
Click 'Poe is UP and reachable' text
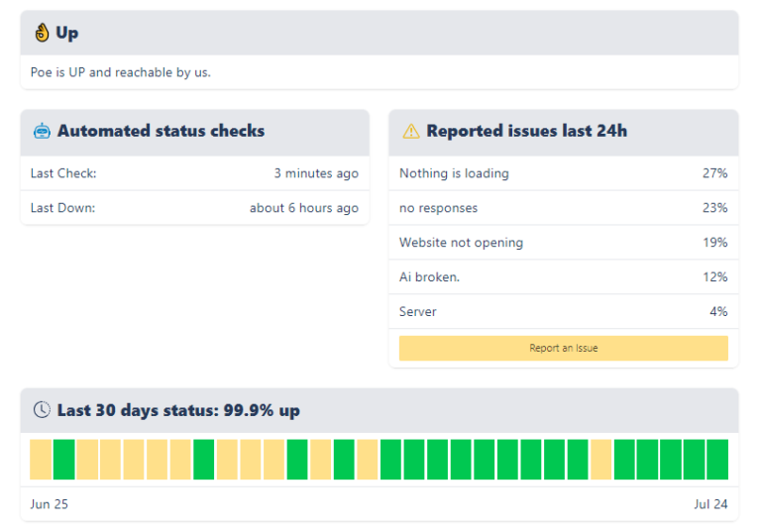point(121,72)
